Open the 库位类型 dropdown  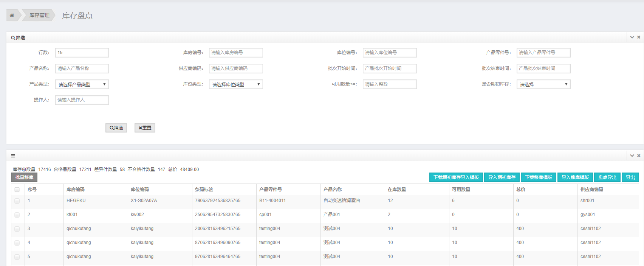[x=235, y=84]
